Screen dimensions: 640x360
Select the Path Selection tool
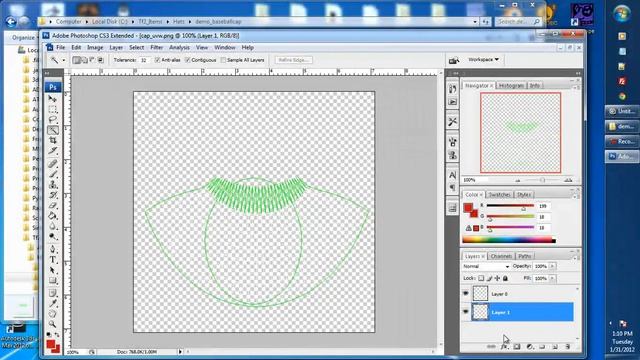click(53, 270)
